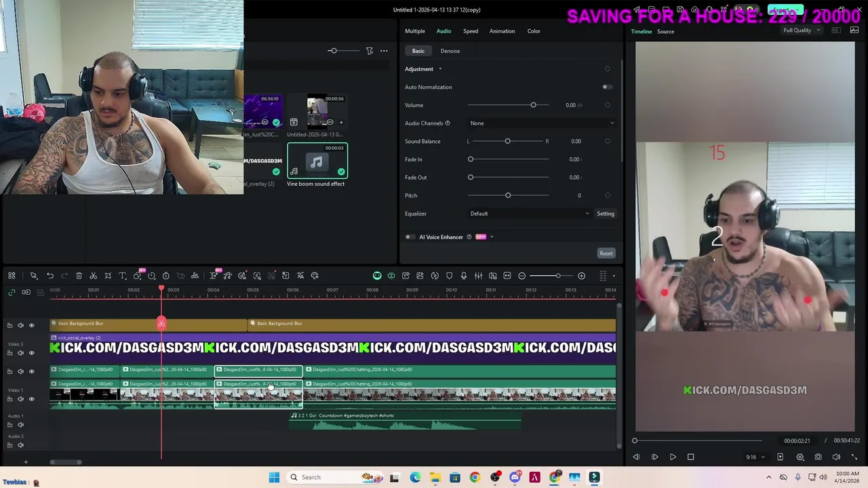Click the translate icon in timeline toolbar
This screenshot has height=488, width=868.
(x=300, y=276)
